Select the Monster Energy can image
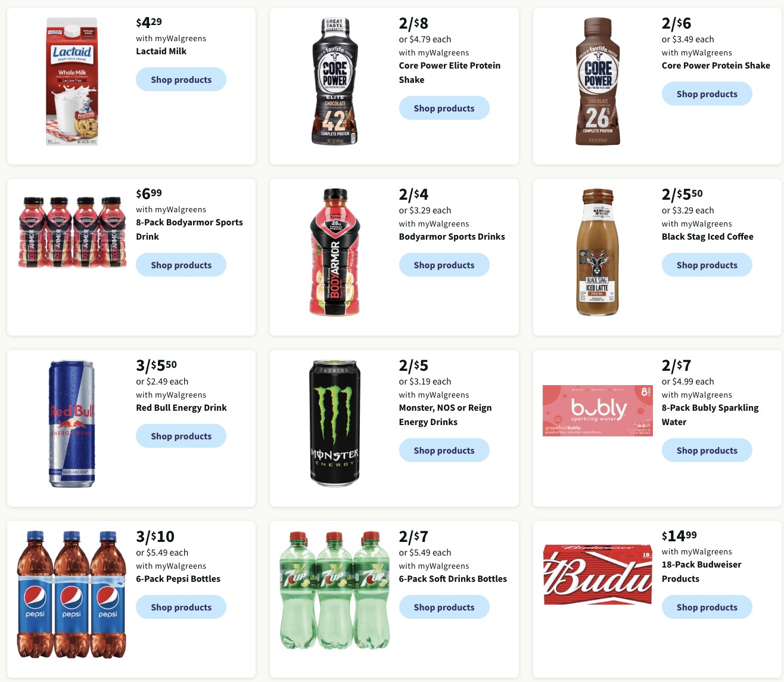Viewport: 784px width, 682px height. point(334,423)
